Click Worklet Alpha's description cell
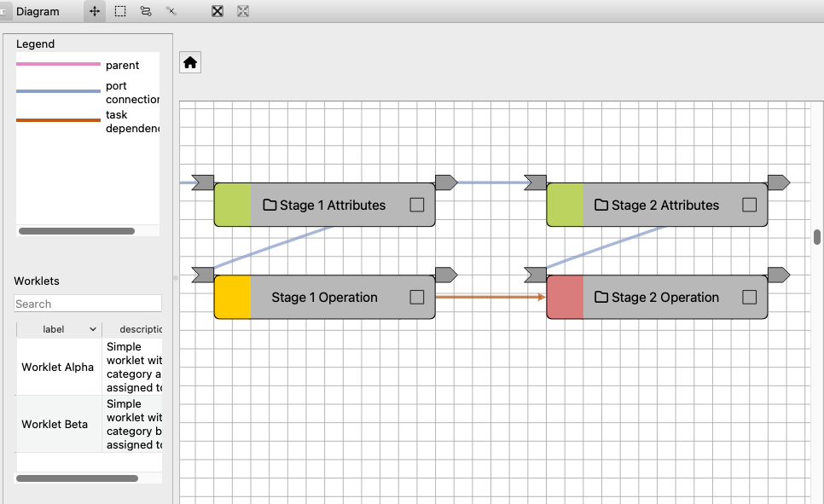The height and width of the screenshot is (504, 824). click(x=132, y=367)
